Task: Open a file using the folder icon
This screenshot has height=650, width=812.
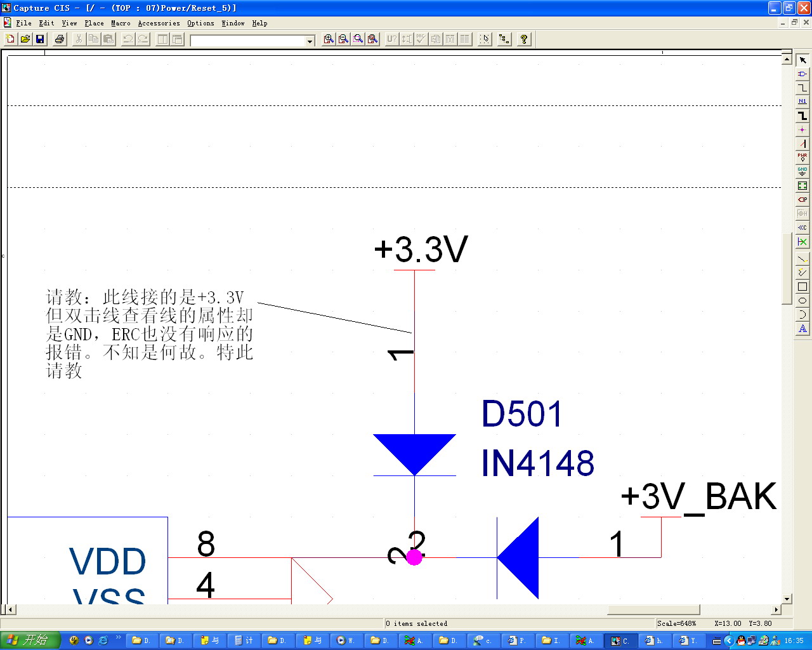Action: click(25, 39)
